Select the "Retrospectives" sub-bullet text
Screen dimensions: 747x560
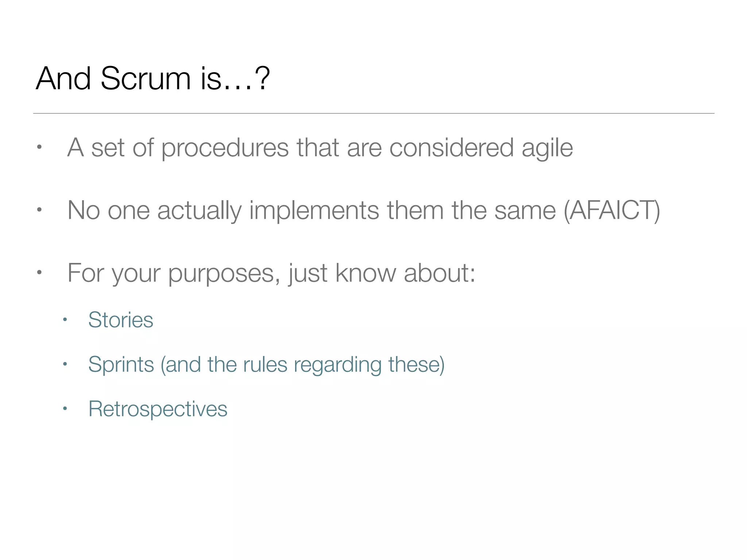pyautogui.click(x=158, y=409)
